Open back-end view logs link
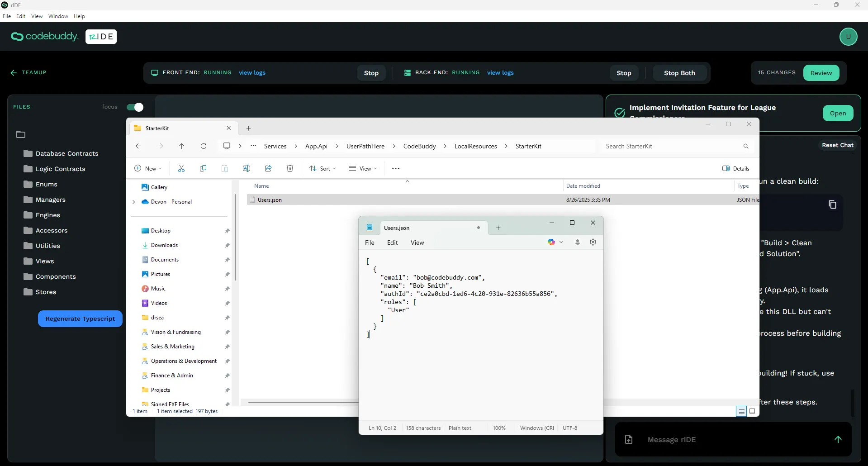The width and height of the screenshot is (868, 466). coord(500,72)
